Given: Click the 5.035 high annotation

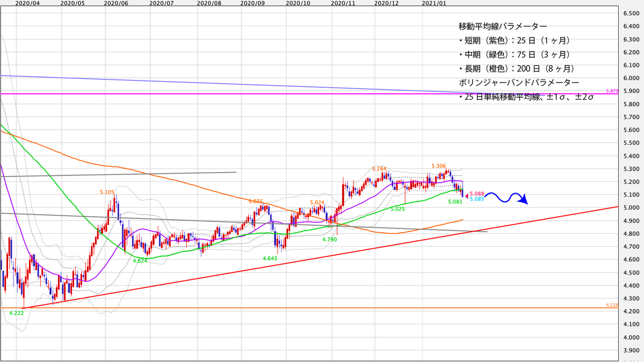Looking at the screenshot, I should [256, 201].
